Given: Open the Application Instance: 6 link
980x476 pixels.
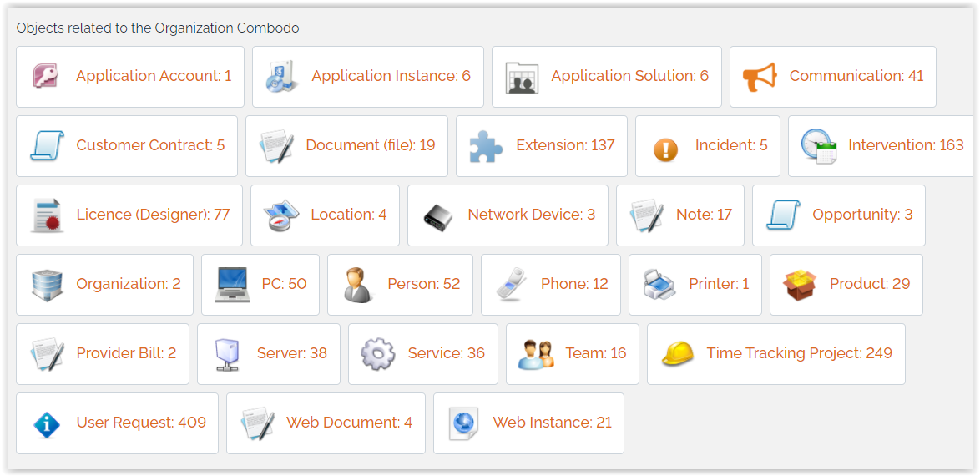Looking at the screenshot, I should pyautogui.click(x=391, y=76).
